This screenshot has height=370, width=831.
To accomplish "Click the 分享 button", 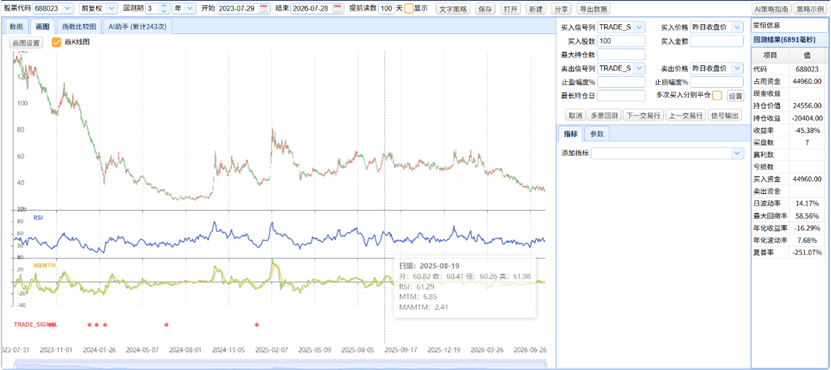I will 561,9.
